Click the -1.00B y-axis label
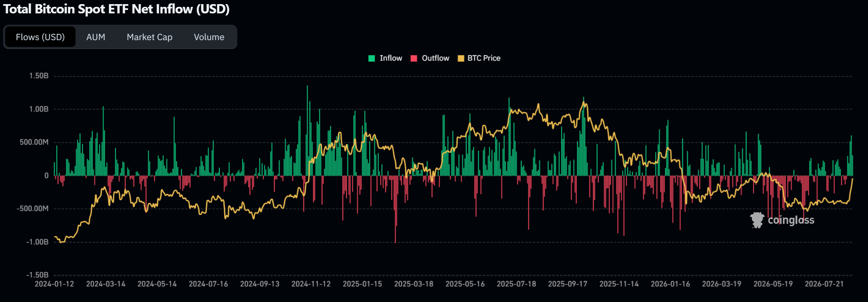Image resolution: width=868 pixels, height=302 pixels. tap(37, 242)
